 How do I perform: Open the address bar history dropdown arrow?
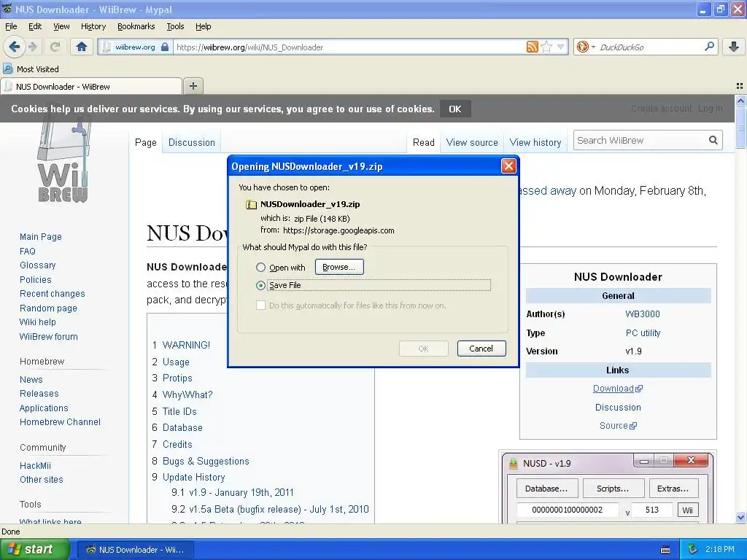(561, 47)
